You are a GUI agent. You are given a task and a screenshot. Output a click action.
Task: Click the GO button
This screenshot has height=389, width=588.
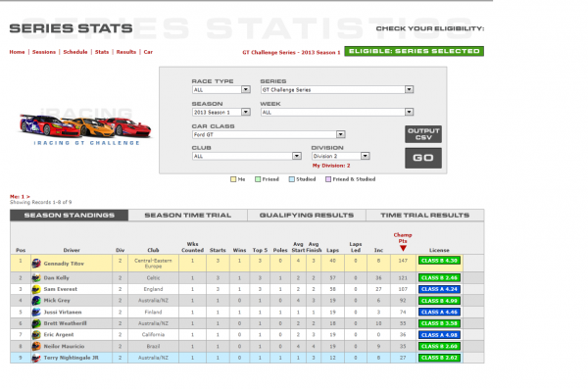(423, 158)
